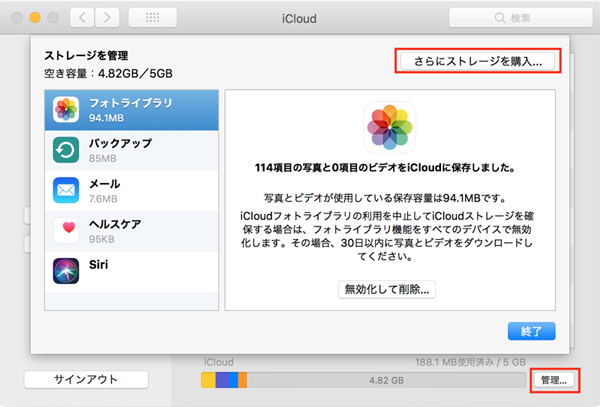Click the 保存容量は94.1MBです sentence
The height and width of the screenshot is (407, 600).
(385, 198)
